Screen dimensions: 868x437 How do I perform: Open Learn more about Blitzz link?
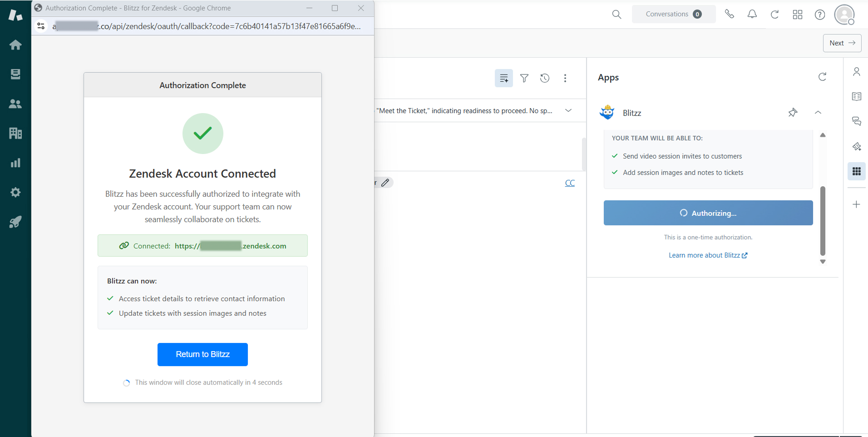(x=708, y=255)
